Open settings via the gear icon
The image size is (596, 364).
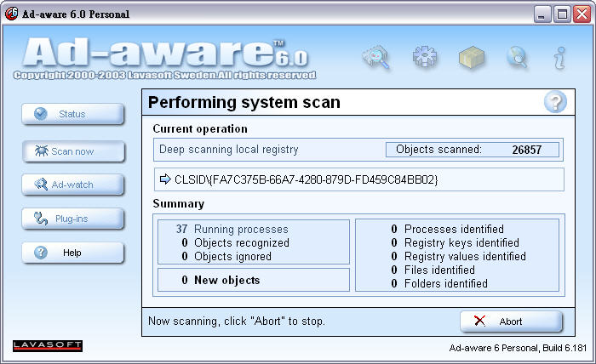pos(425,57)
